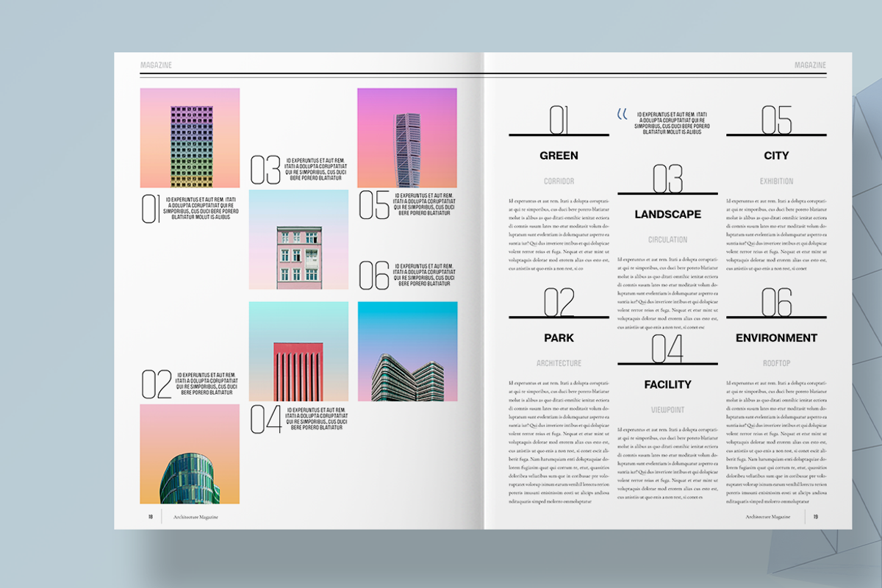Click the MAGAZINE header on the left page
The height and width of the screenshot is (588, 882).
pos(156,64)
